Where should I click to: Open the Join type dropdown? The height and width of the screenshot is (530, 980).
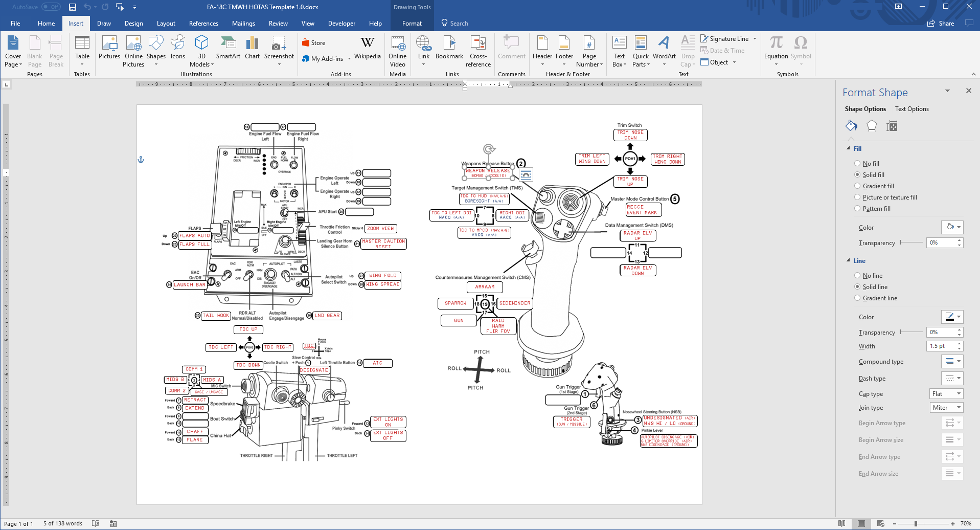pos(946,408)
